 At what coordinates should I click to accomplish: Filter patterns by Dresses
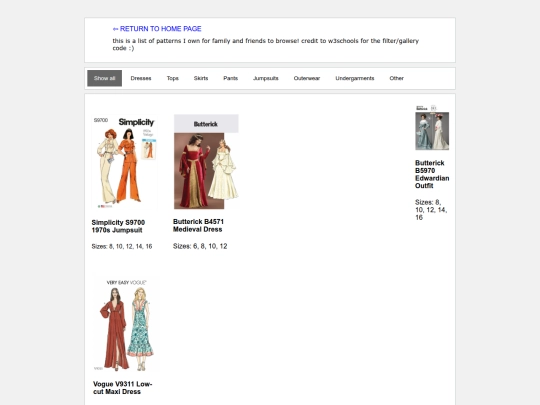coord(141,78)
